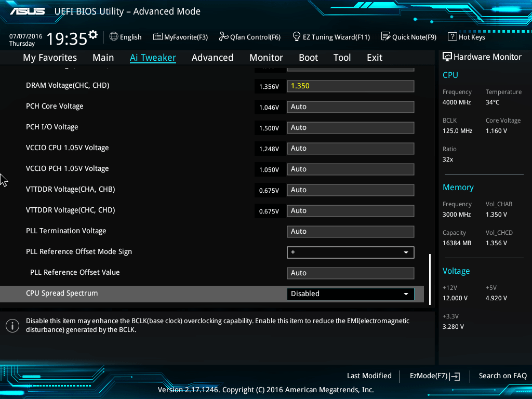This screenshot has height=399, width=532.
Task: Switch to the Main tab
Action: (103, 58)
